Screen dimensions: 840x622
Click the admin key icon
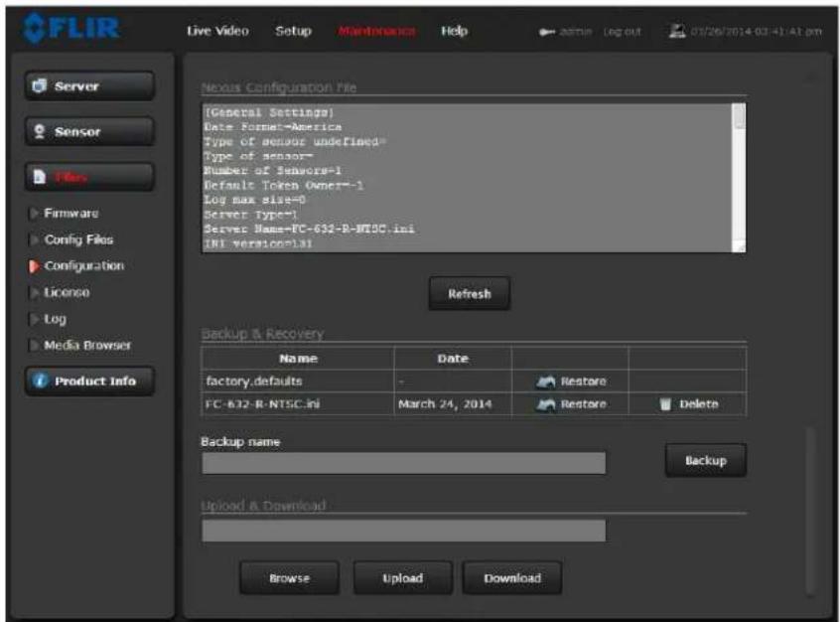[546, 32]
